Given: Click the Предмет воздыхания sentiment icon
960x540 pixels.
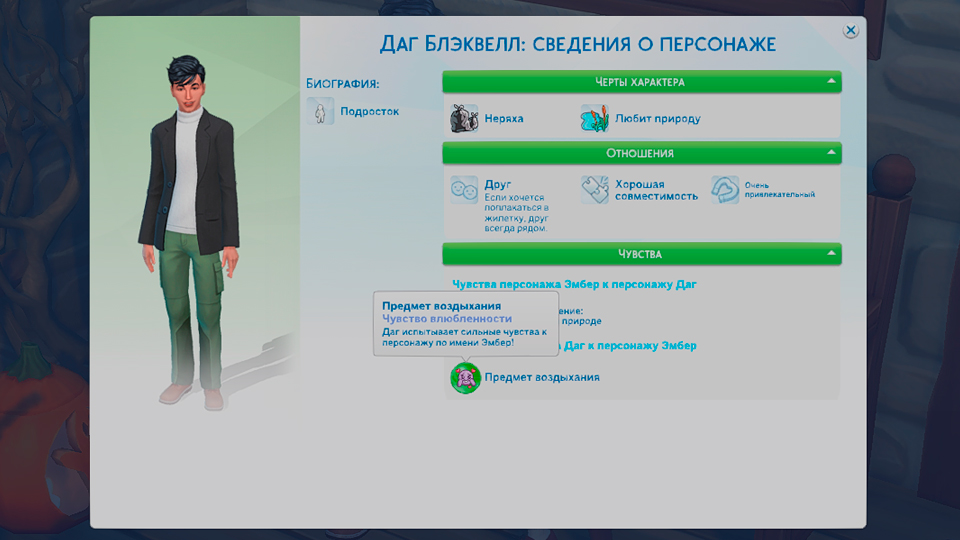Looking at the screenshot, I should pos(465,378).
